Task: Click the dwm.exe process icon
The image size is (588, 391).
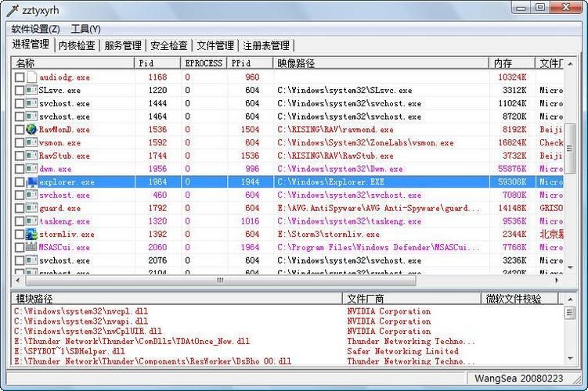Action: click(31, 169)
